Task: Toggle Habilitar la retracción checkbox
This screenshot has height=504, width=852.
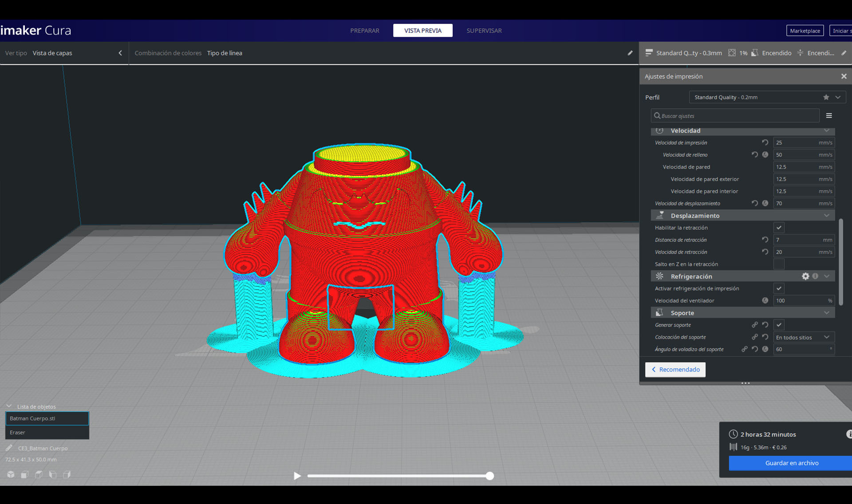Action: pos(779,228)
